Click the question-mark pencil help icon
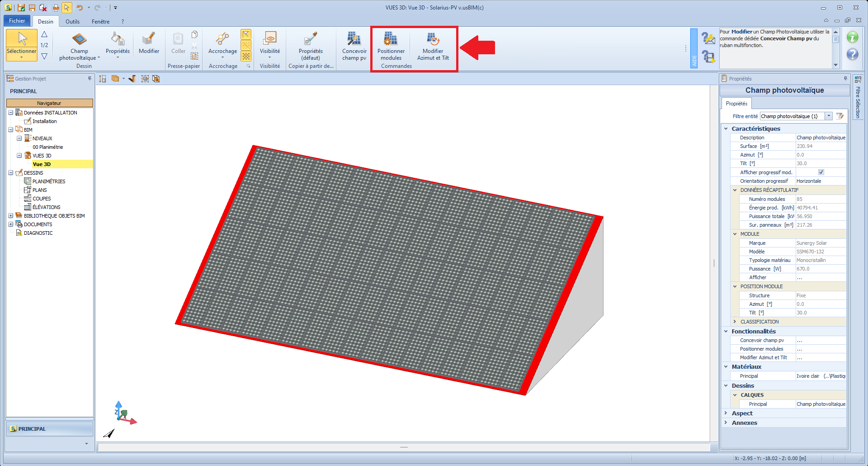 708,38
